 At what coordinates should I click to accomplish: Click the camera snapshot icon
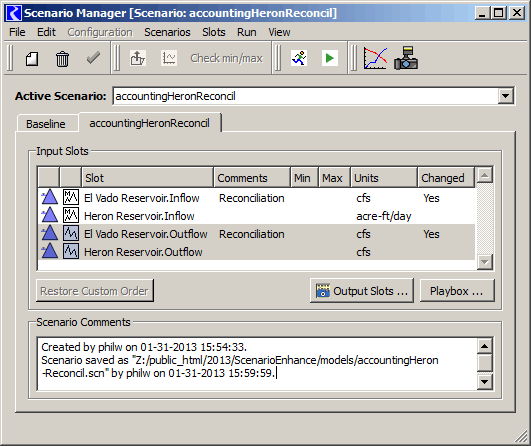406,58
